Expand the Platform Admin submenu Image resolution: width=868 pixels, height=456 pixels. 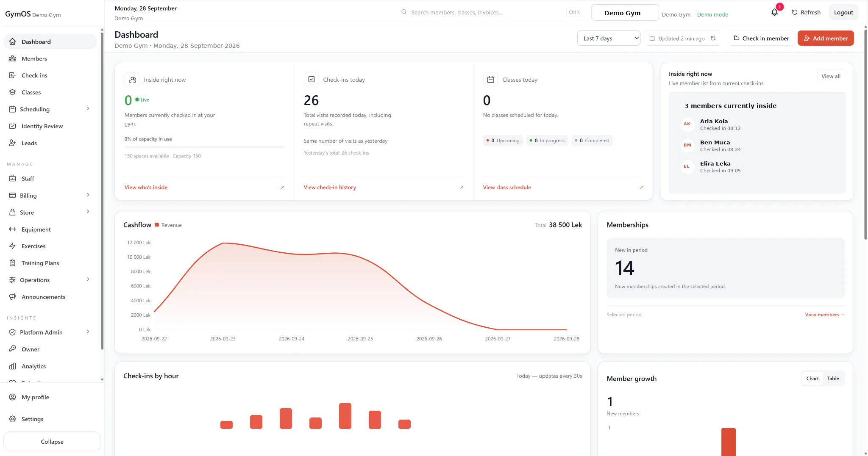(88, 332)
